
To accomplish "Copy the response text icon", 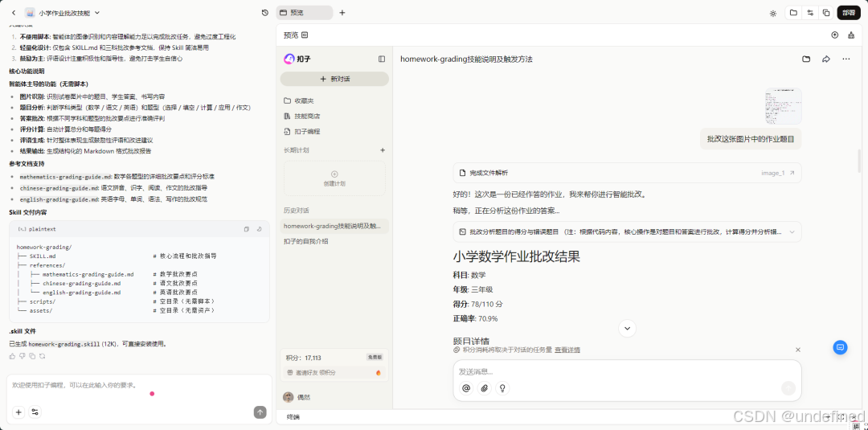I will click(x=32, y=356).
